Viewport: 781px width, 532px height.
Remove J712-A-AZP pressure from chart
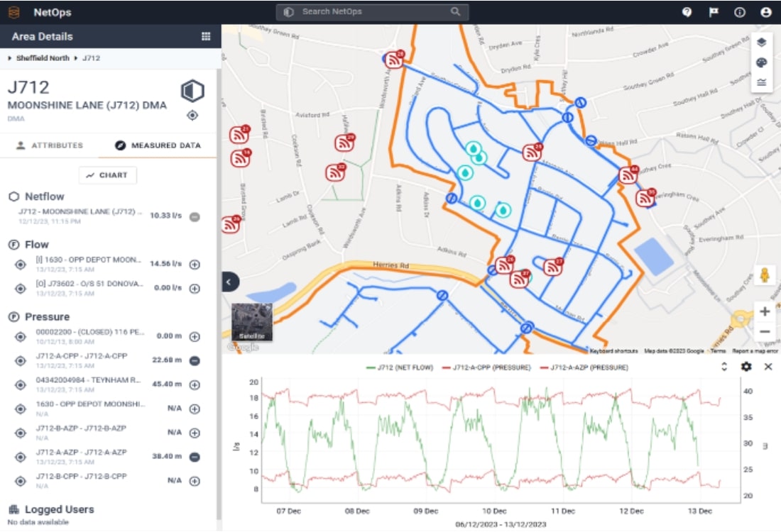195,457
